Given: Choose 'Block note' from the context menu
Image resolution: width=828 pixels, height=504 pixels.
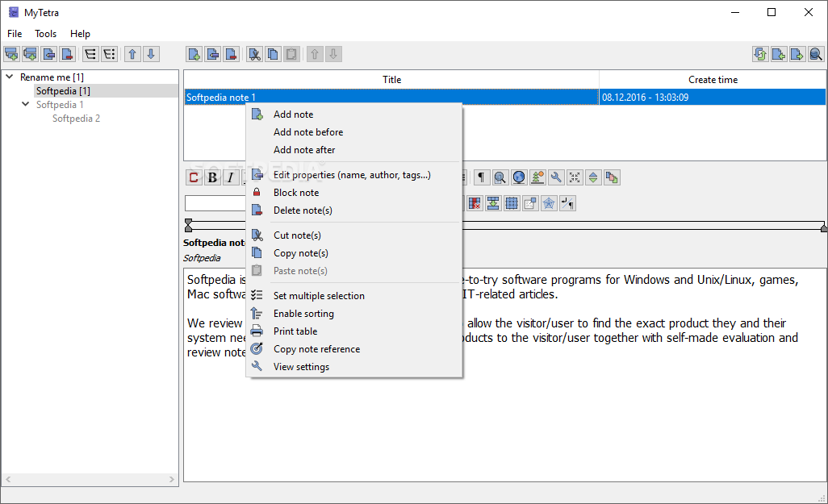Looking at the screenshot, I should [x=354, y=193].
